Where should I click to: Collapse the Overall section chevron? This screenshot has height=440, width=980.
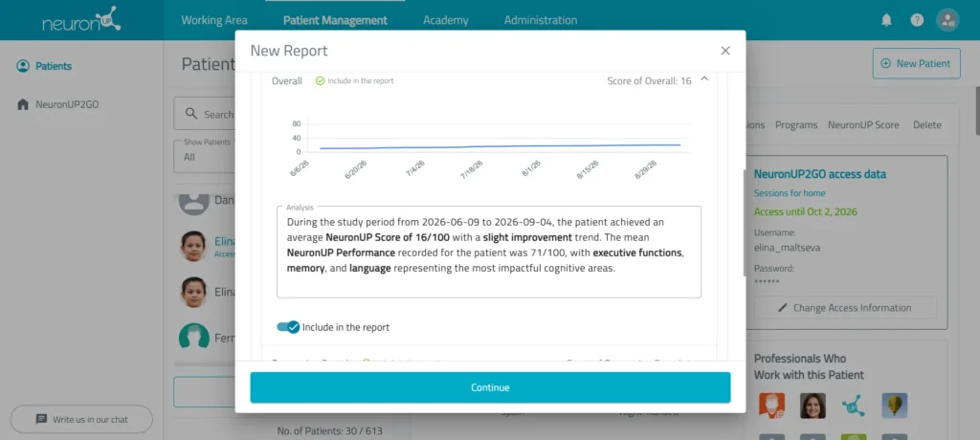[x=704, y=79]
